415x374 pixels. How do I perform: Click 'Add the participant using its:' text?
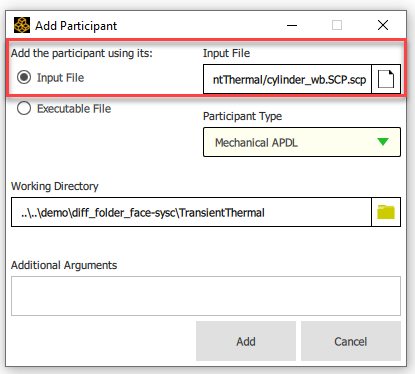(x=82, y=53)
